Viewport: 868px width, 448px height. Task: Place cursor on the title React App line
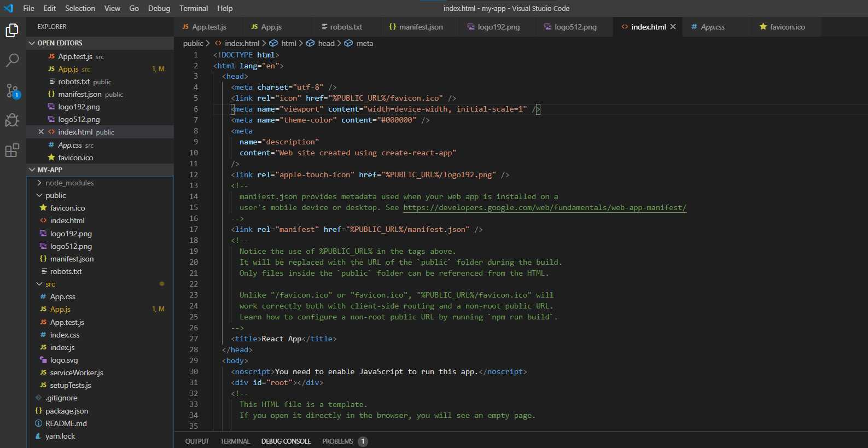[284, 339]
